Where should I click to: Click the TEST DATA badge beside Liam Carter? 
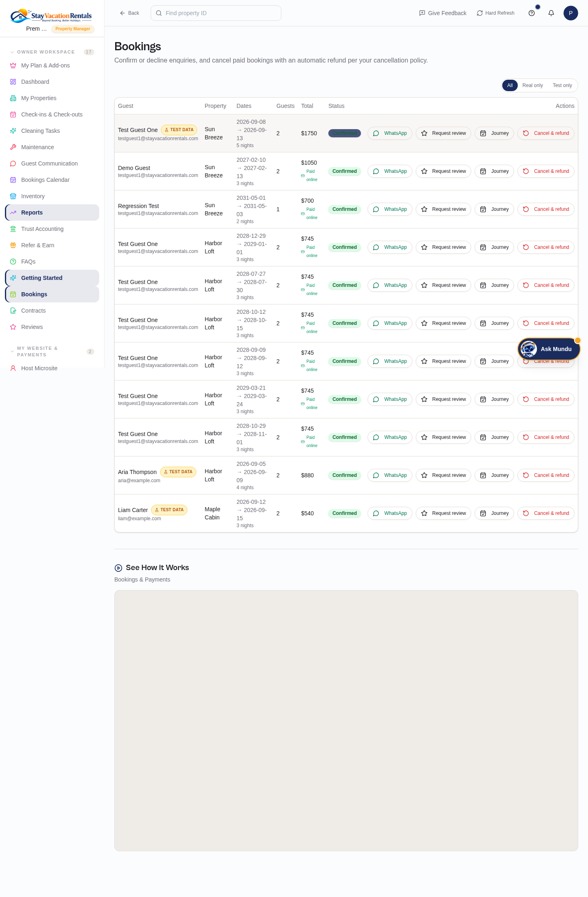click(169, 510)
